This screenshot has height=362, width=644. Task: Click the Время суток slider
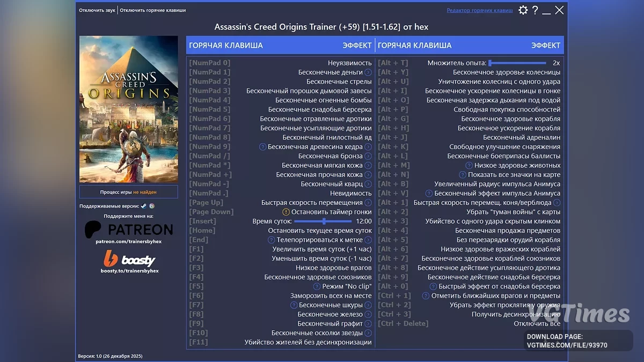(x=323, y=221)
